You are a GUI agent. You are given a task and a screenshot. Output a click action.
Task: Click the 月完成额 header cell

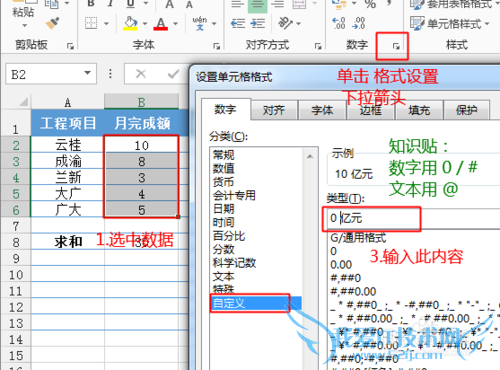pos(142,123)
